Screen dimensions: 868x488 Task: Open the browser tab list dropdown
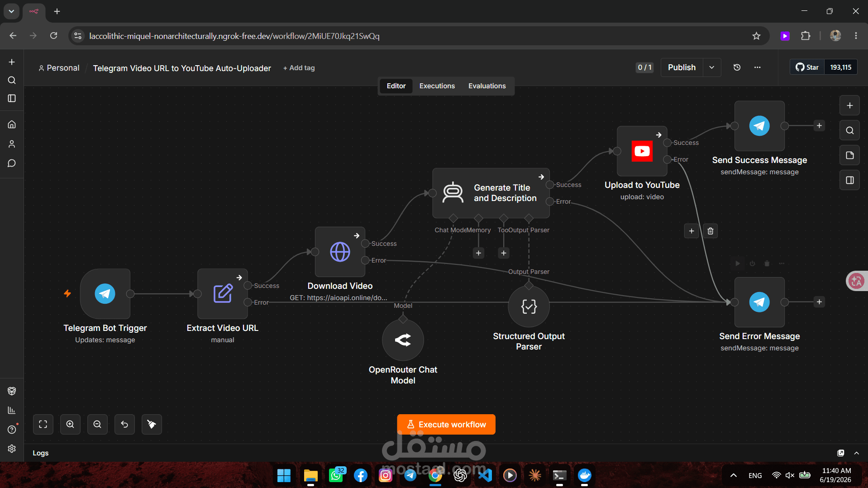tap(11, 11)
